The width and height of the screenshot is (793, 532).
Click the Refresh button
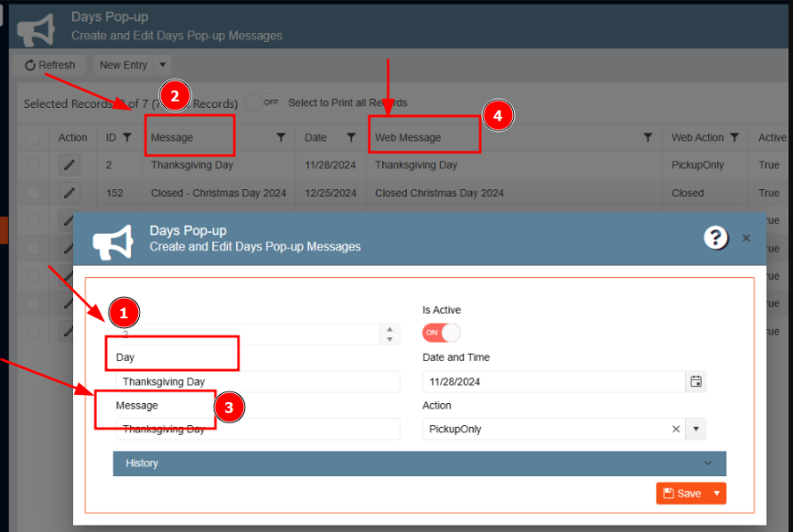point(49,65)
